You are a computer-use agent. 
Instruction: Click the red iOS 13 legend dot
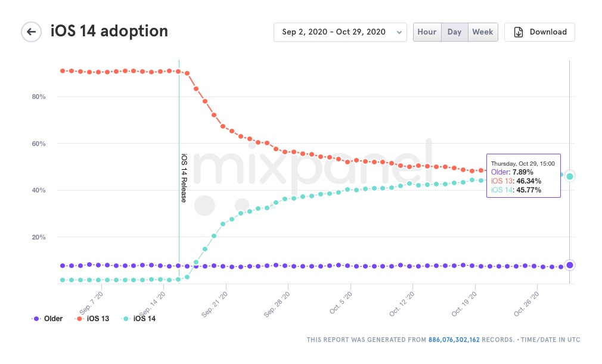(x=79, y=319)
